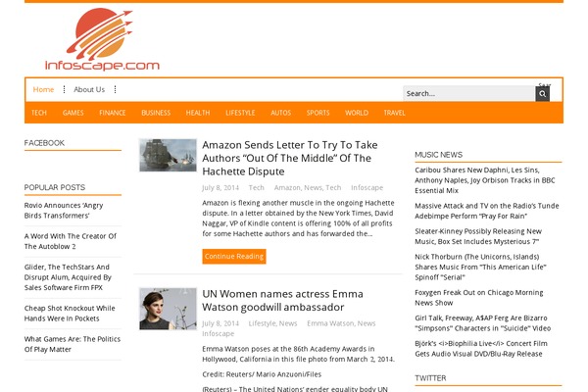The height and width of the screenshot is (392, 588).
Task: Click the Emma Watson tag link
Action: click(330, 323)
